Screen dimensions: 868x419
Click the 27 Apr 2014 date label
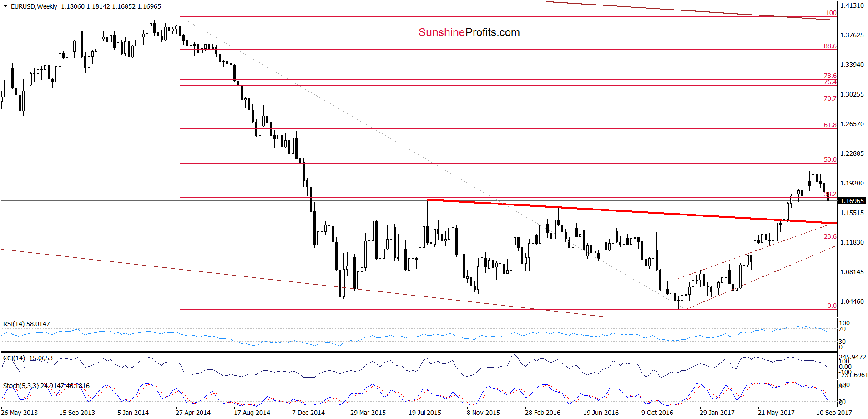click(x=193, y=413)
